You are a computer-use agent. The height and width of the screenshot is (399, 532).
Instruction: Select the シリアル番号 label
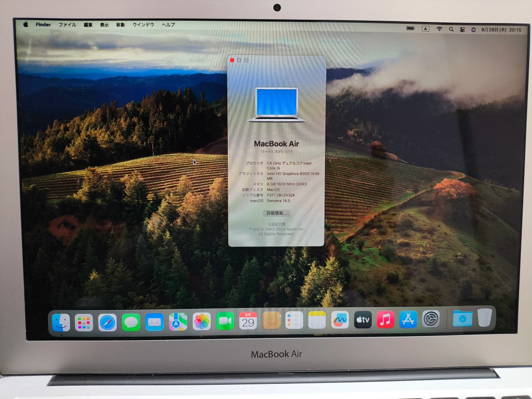pyautogui.click(x=253, y=195)
